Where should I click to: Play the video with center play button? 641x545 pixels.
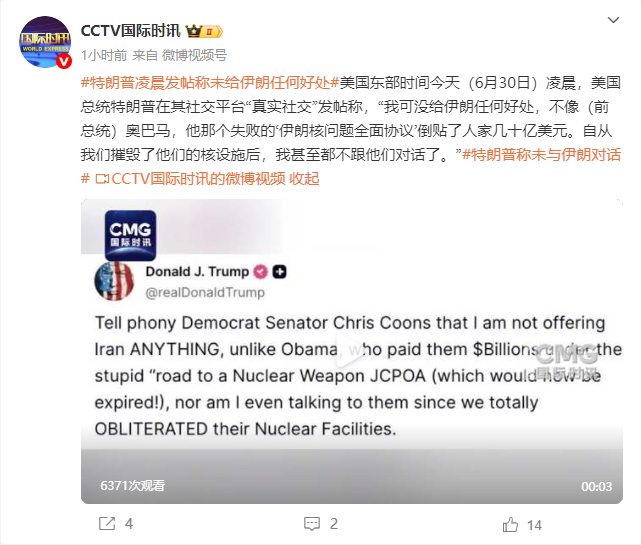(x=351, y=351)
